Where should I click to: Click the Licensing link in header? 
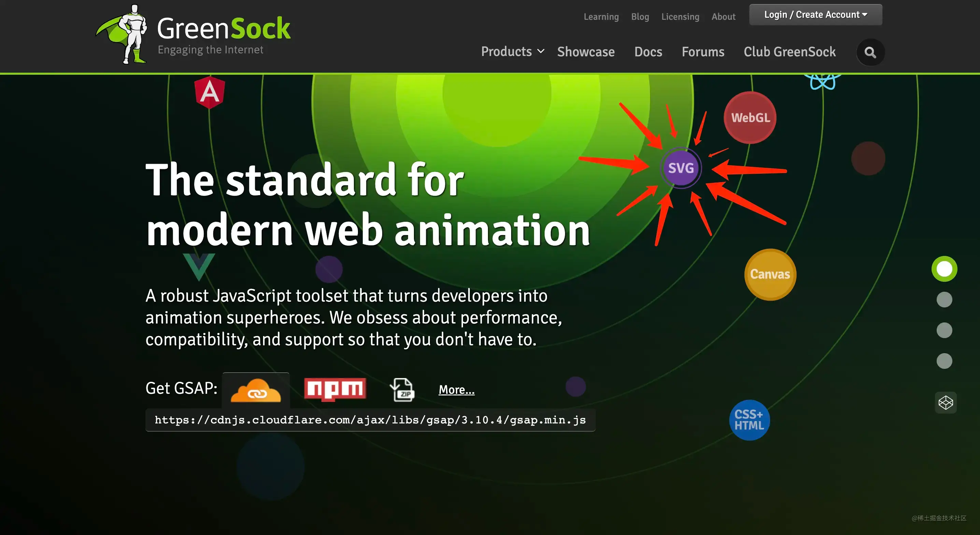point(680,17)
